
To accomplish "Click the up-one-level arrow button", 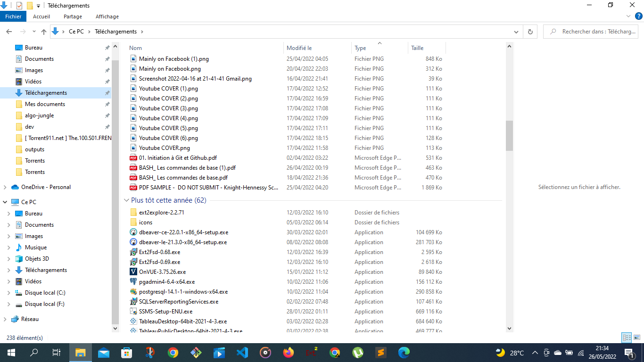I will coord(44,32).
